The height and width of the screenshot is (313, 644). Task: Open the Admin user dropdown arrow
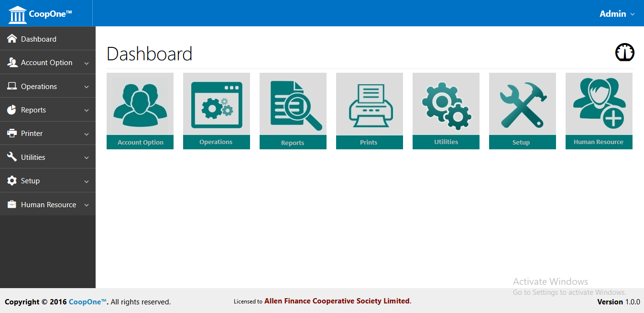coord(633,14)
